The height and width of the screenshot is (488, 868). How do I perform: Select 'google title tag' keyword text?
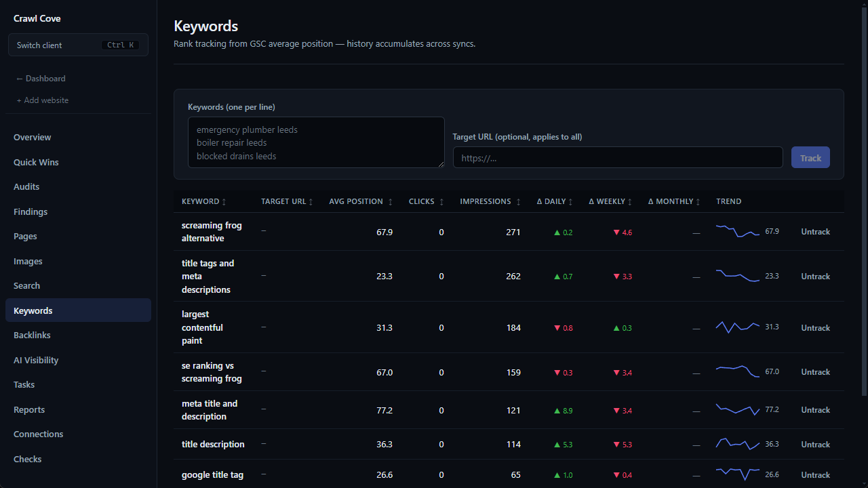pos(212,475)
